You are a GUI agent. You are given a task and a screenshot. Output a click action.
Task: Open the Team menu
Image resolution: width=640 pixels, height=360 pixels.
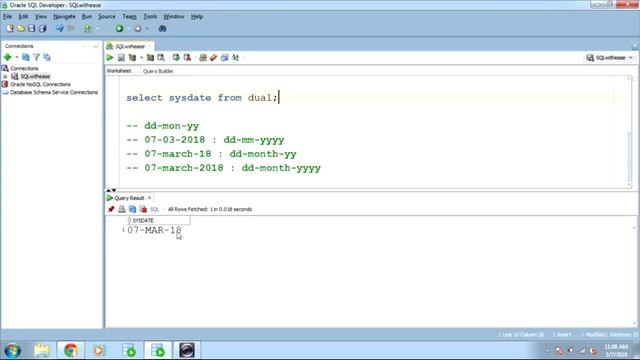(x=129, y=16)
